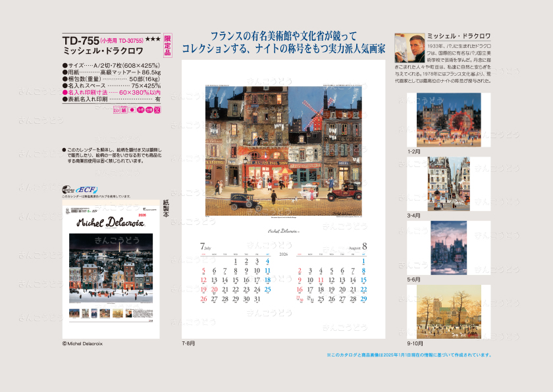Click the pink 限定品 badge
Screen dimensions: 553x392
167,45
